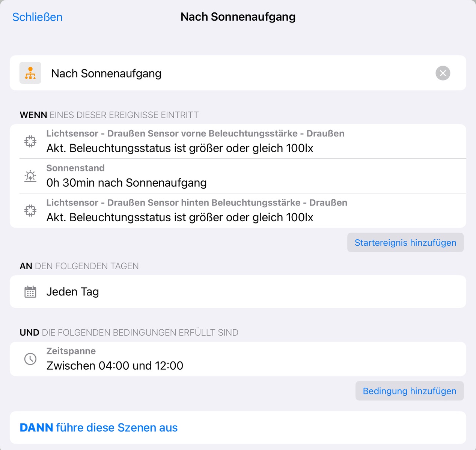This screenshot has height=450, width=476.
Task: Tap the Lichtsensor Sensor vorne title
Action: (195, 133)
